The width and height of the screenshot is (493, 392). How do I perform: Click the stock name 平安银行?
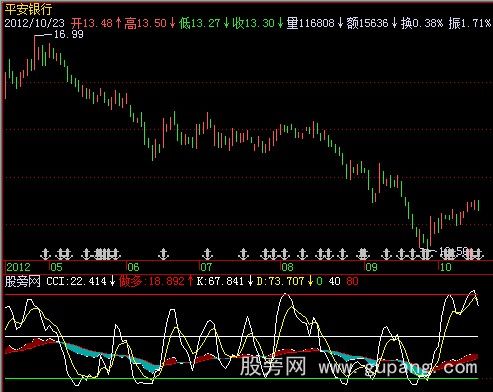[x=28, y=9]
